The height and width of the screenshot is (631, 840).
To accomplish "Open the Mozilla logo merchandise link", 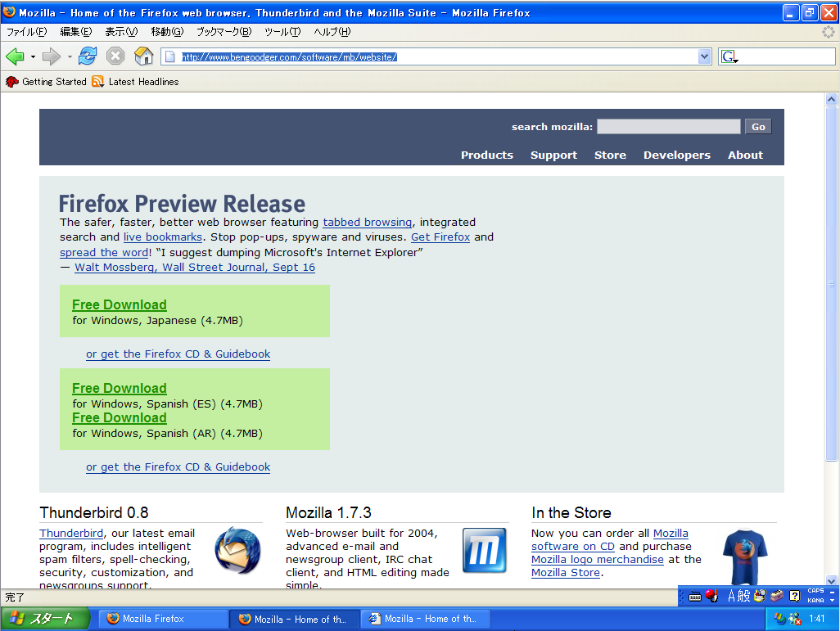I will 598,559.
